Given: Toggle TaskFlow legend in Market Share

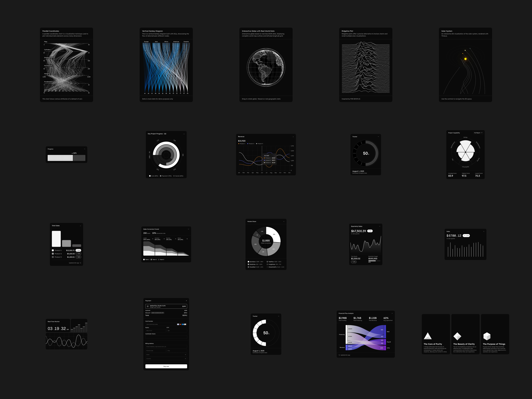Looking at the screenshot, I should 274,262.
